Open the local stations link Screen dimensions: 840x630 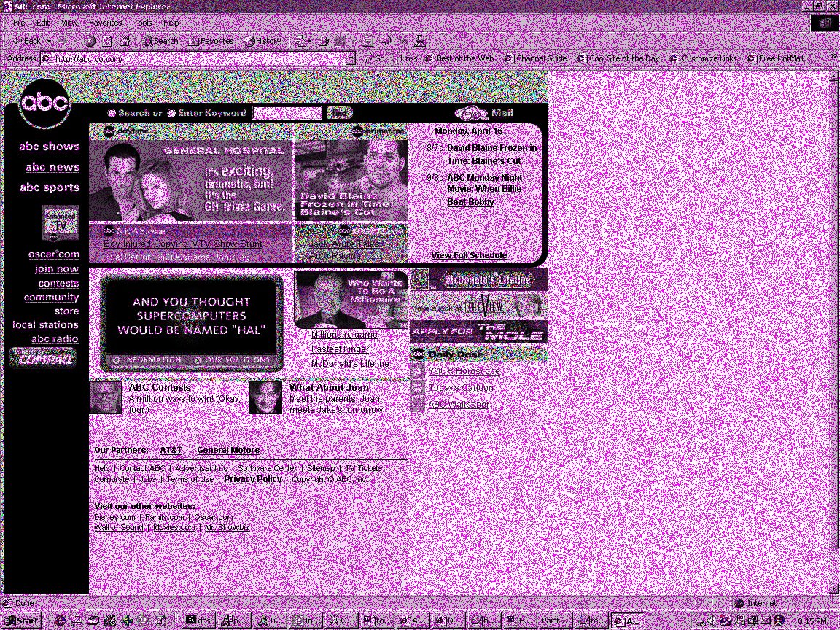click(x=45, y=325)
